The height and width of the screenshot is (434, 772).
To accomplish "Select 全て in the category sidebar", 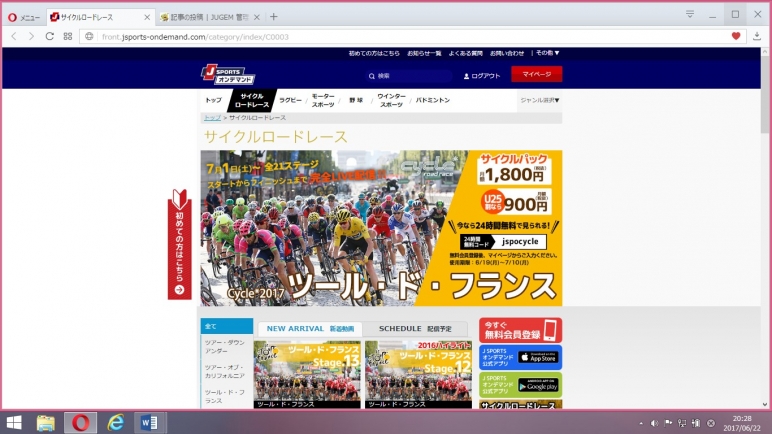I will coord(226,326).
